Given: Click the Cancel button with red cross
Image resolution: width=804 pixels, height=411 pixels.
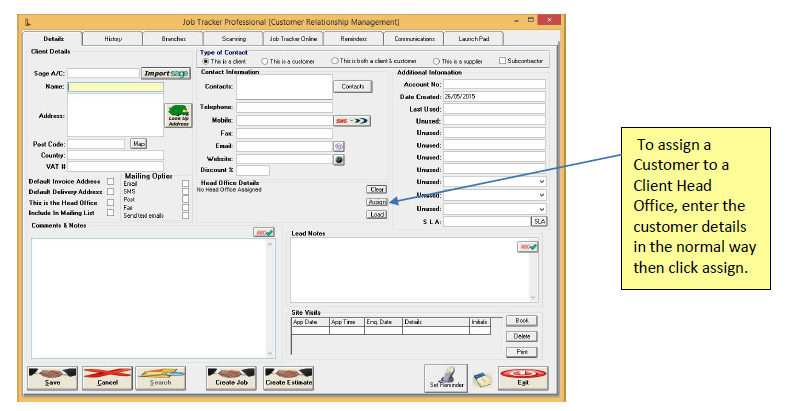Looking at the screenshot, I should 107,378.
